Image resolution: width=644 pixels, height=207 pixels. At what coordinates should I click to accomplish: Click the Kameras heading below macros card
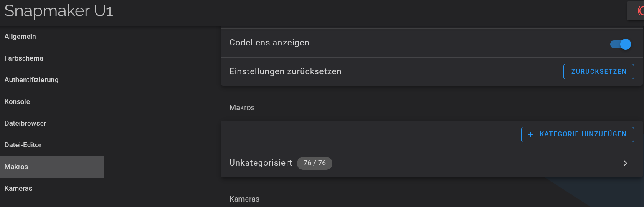244,199
